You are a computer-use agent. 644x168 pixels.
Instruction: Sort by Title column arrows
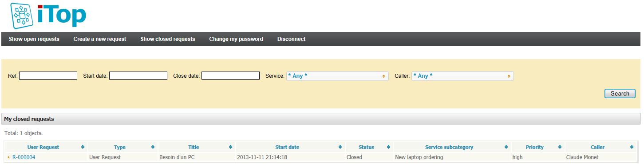coord(231,147)
